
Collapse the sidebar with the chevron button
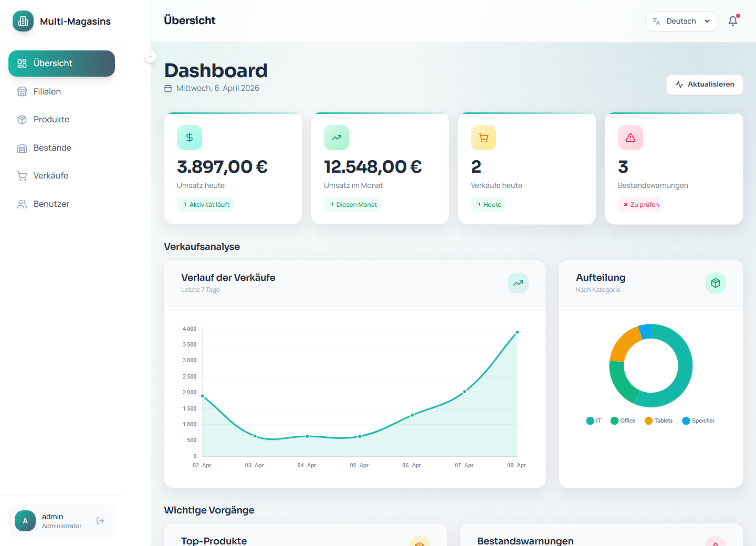coord(151,57)
